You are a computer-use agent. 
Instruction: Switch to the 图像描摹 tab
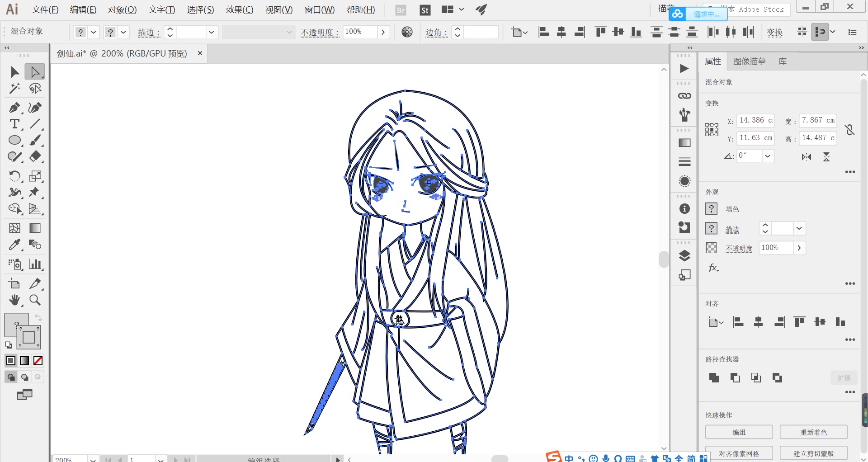tap(749, 61)
